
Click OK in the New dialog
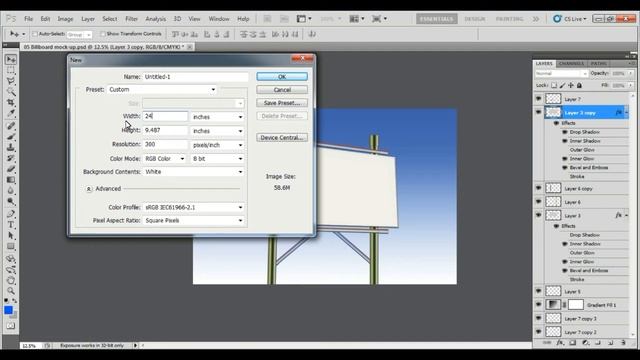click(282, 76)
